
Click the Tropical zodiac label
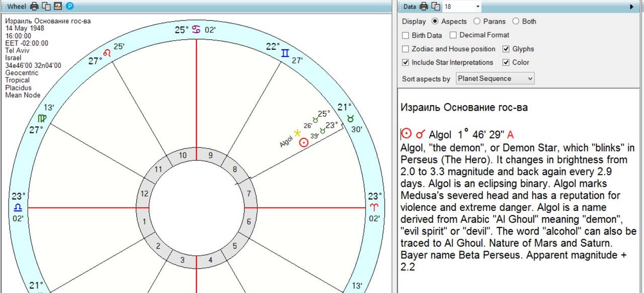point(17,80)
